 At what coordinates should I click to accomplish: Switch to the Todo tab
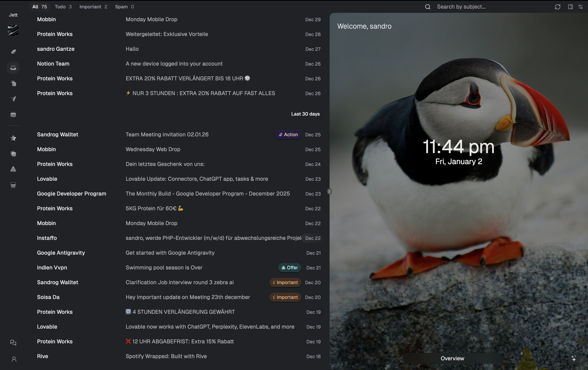tap(63, 7)
